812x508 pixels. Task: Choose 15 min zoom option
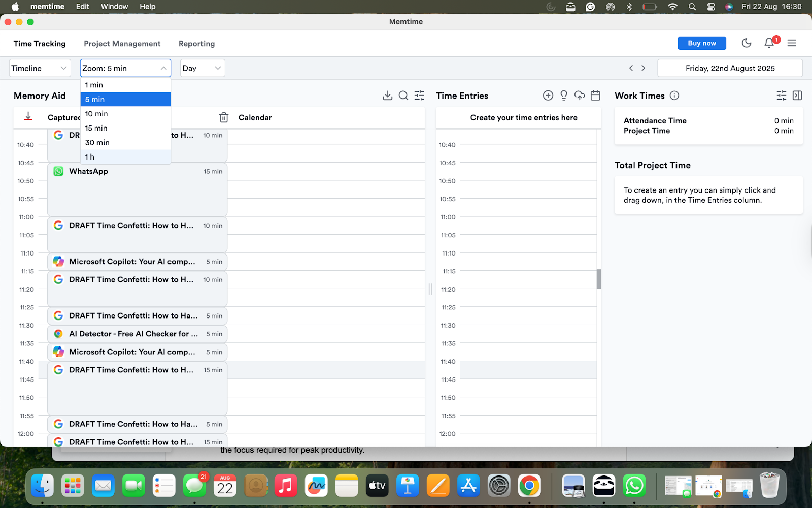pos(125,128)
